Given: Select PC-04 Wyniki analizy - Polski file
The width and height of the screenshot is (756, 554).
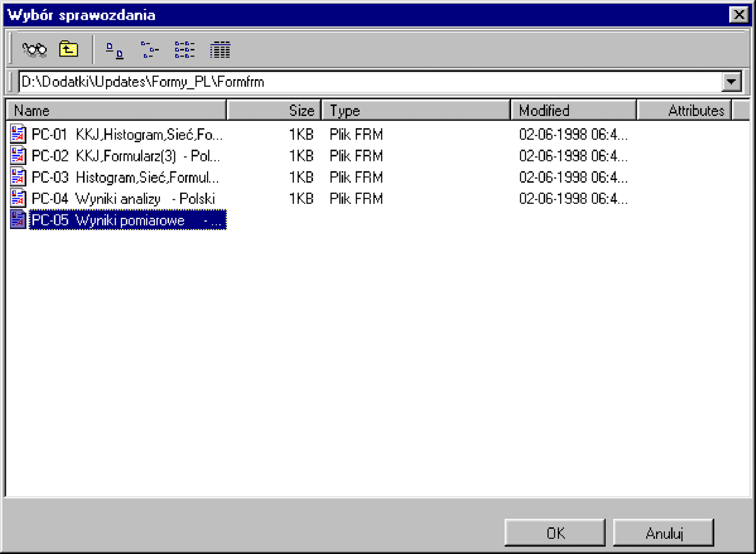Looking at the screenshot, I should pyautogui.click(x=123, y=199).
